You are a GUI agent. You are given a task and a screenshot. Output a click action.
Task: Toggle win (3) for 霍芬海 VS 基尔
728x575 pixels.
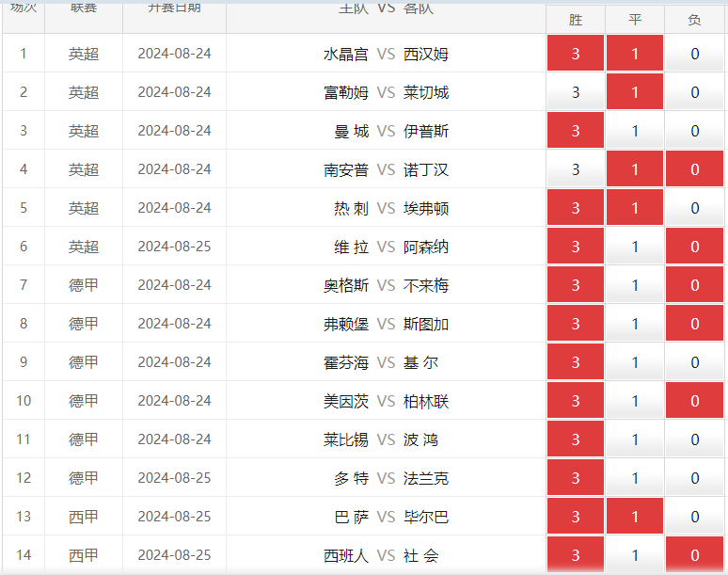[x=576, y=361]
